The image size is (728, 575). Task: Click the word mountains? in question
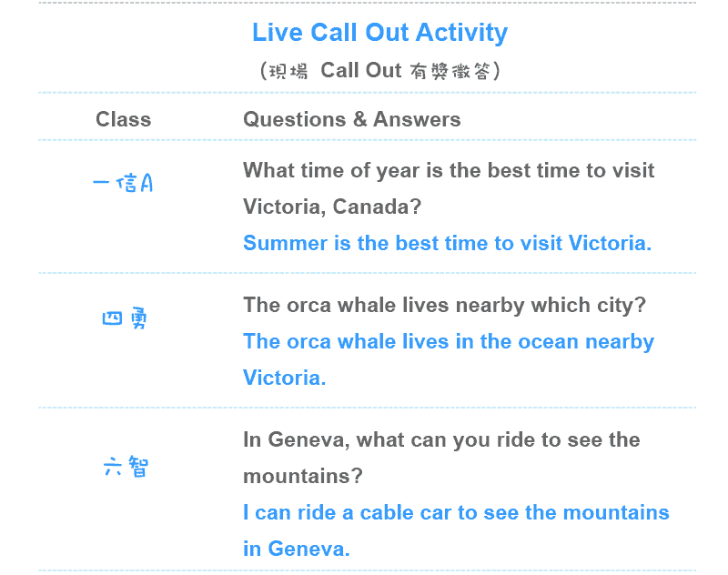(303, 476)
